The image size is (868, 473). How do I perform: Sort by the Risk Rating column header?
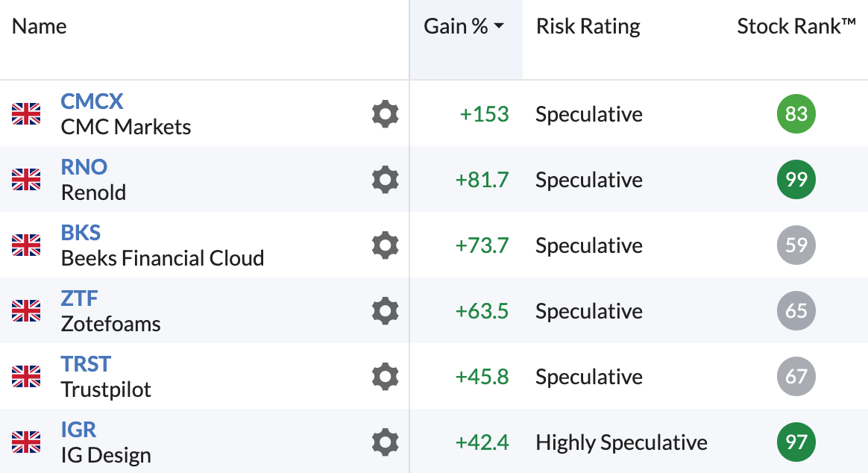588,26
